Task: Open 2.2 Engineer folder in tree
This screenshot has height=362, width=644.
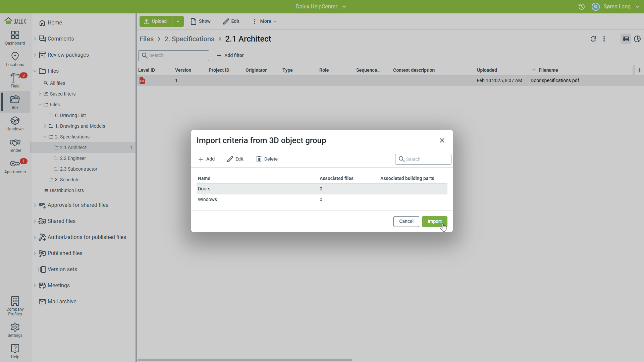Action: click(x=73, y=158)
